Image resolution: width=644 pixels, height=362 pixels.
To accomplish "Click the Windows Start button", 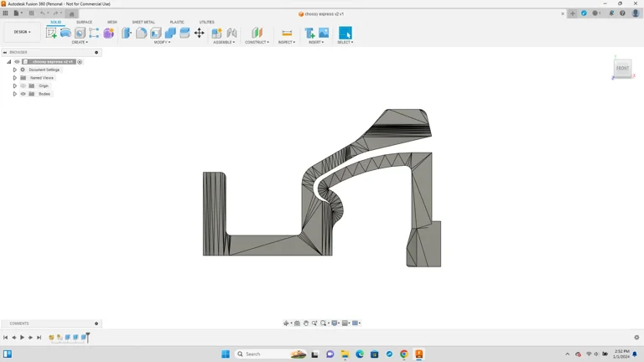I will tap(225, 354).
